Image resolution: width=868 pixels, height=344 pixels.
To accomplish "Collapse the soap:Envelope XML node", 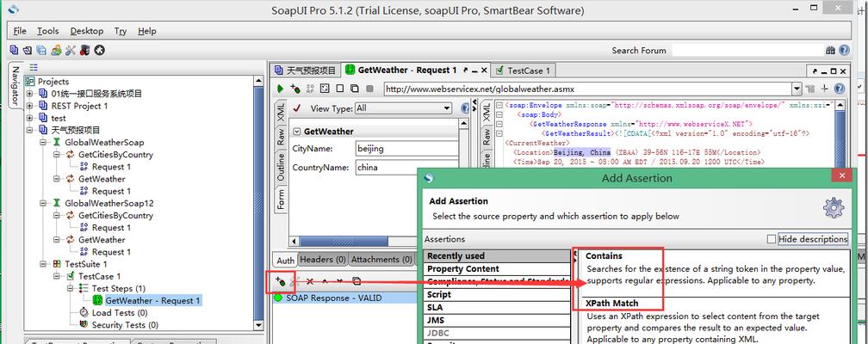I will click(499, 105).
